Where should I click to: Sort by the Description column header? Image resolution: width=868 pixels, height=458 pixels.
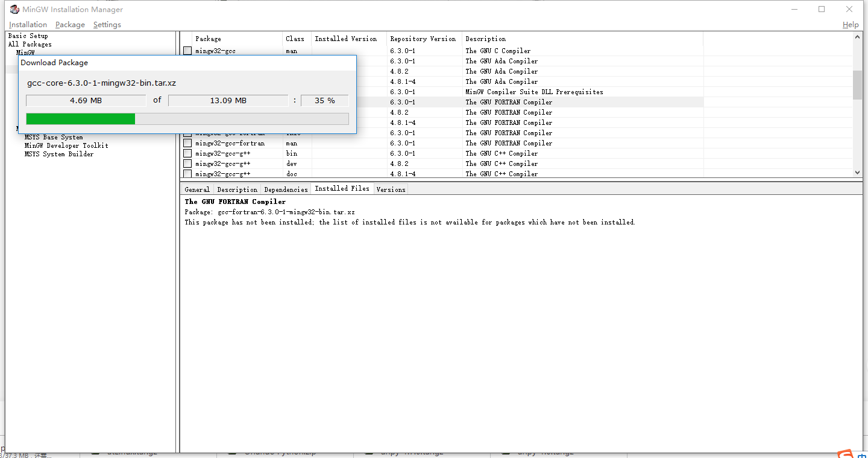pos(582,39)
